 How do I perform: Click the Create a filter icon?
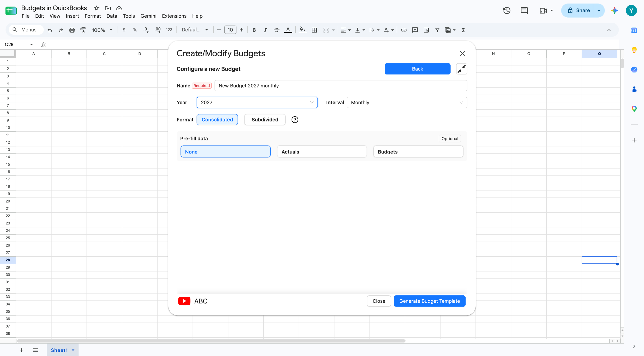point(437,30)
